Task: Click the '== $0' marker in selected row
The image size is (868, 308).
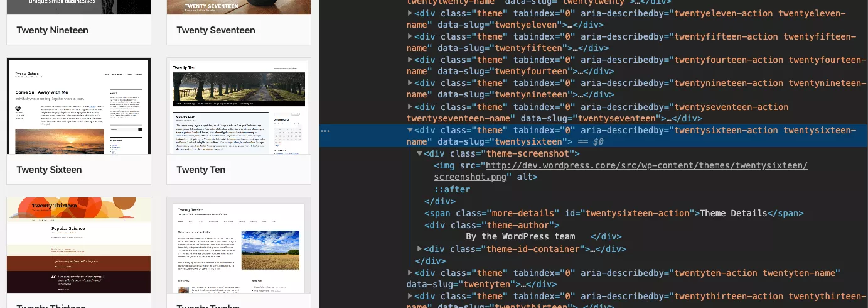Action: tap(591, 142)
